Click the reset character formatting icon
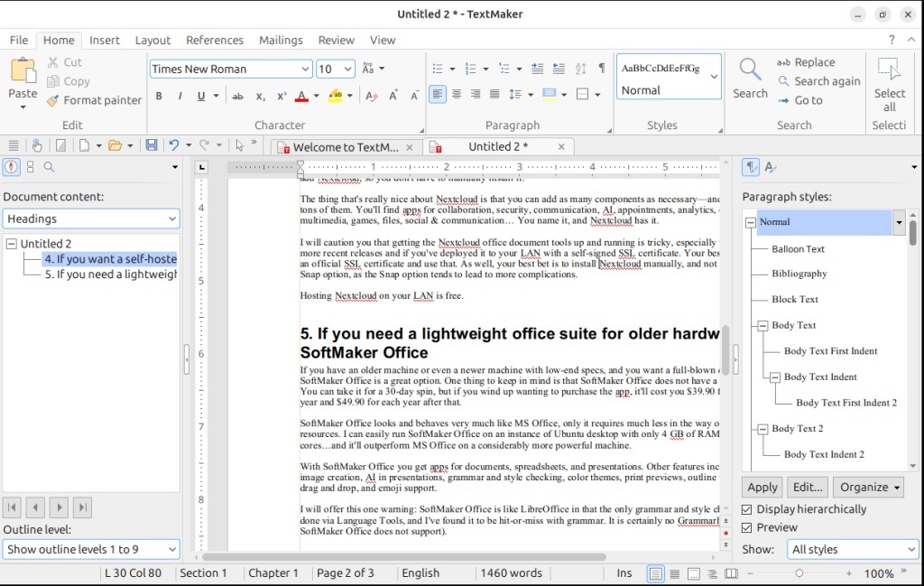The height and width of the screenshot is (586, 924). point(371,96)
